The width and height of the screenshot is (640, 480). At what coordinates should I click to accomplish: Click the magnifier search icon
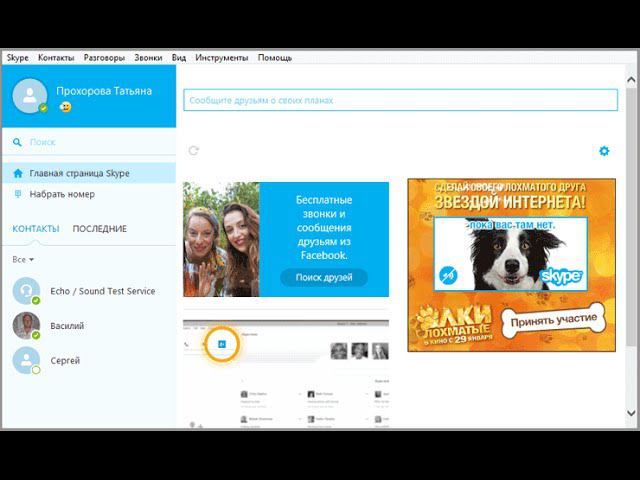17,142
